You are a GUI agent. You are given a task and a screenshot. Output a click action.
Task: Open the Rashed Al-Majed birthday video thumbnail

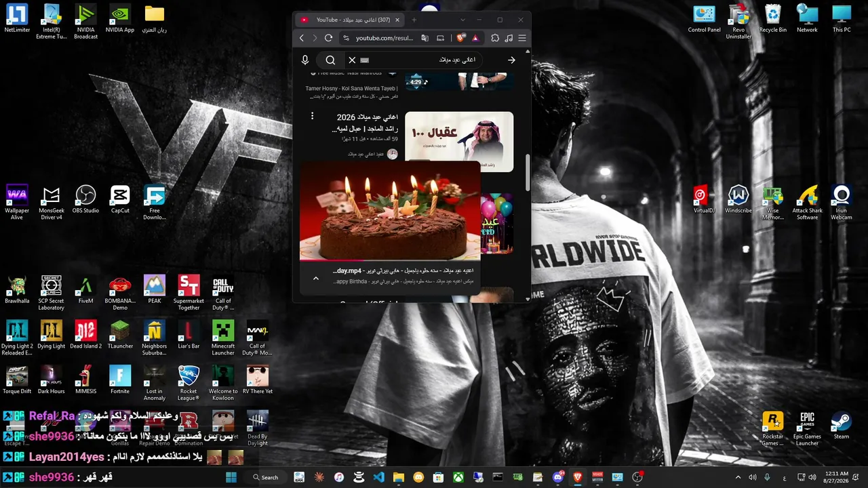[459, 142]
